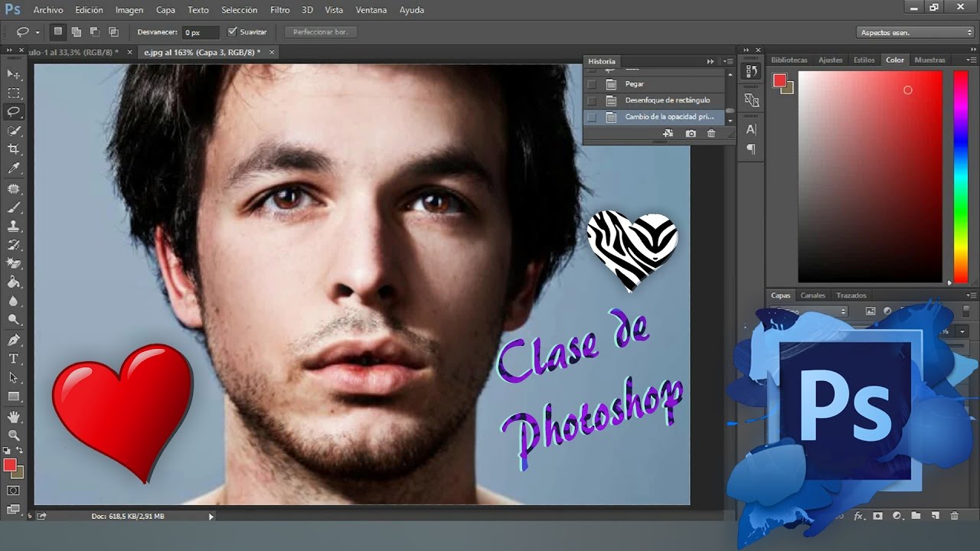Select the Crop tool
The image size is (980, 551).
[14, 149]
